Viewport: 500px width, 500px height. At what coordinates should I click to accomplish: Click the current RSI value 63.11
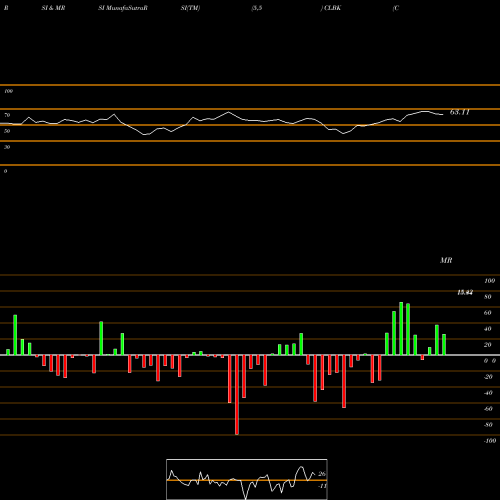[x=459, y=112]
